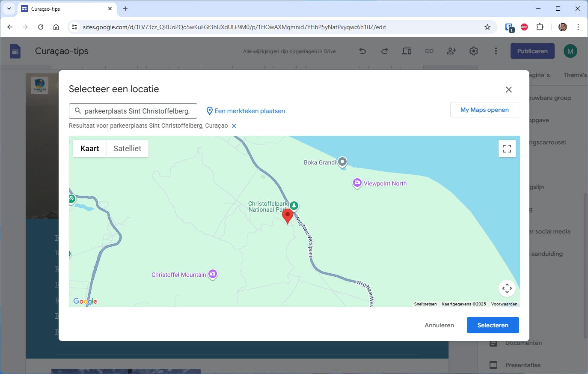
Task: Click the copy link icon
Action: click(429, 51)
